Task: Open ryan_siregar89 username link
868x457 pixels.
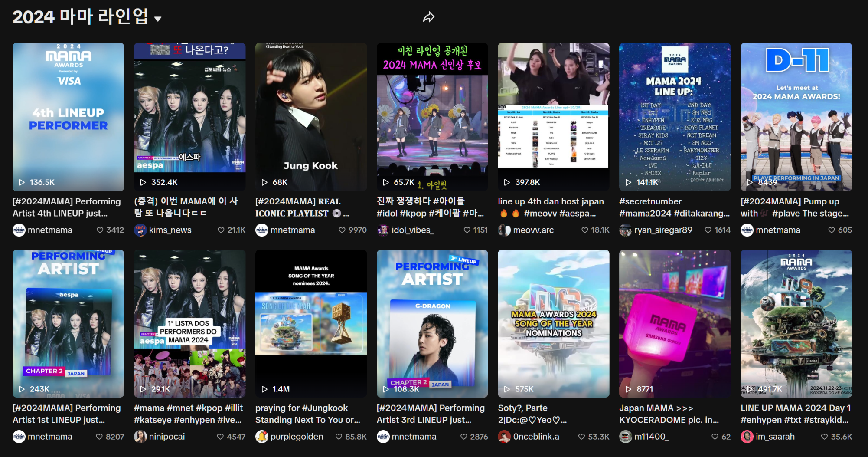Action: (x=663, y=230)
